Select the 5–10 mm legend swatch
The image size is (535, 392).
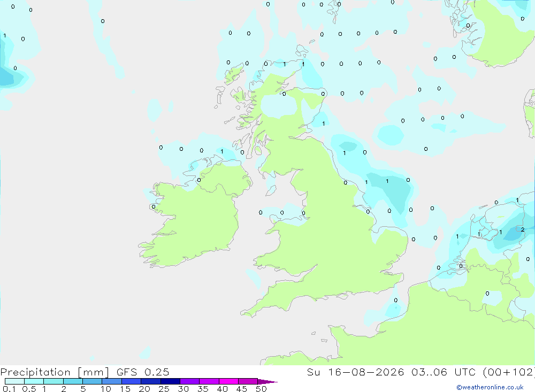93,381
